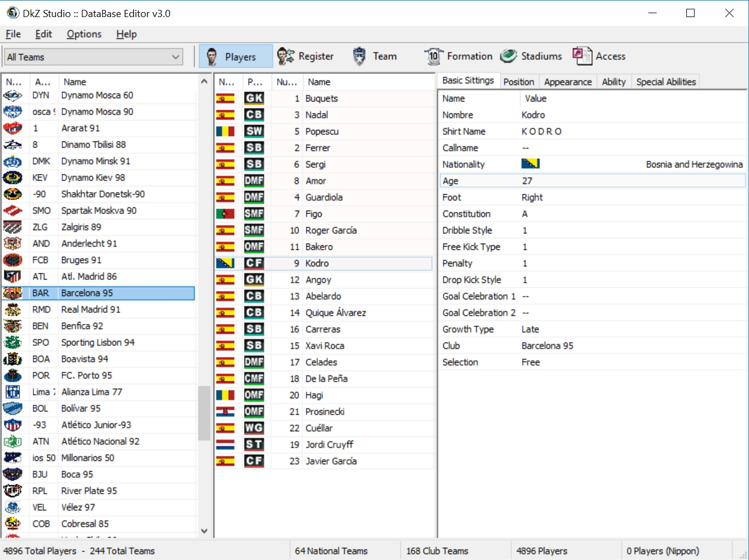Screen dimensions: 749x560
Task: Click the ST position badge for Jordi Cruyff
Action: click(254, 445)
